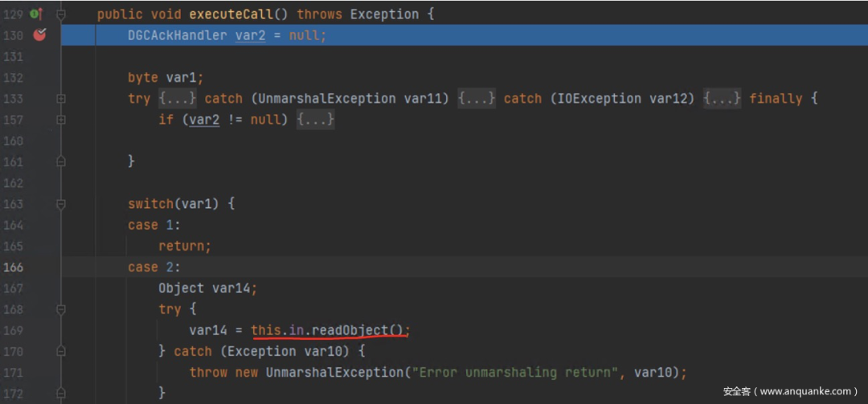Click the implements gutter icon on line 129
Screen dimensions: 868x404
[x=36, y=14]
